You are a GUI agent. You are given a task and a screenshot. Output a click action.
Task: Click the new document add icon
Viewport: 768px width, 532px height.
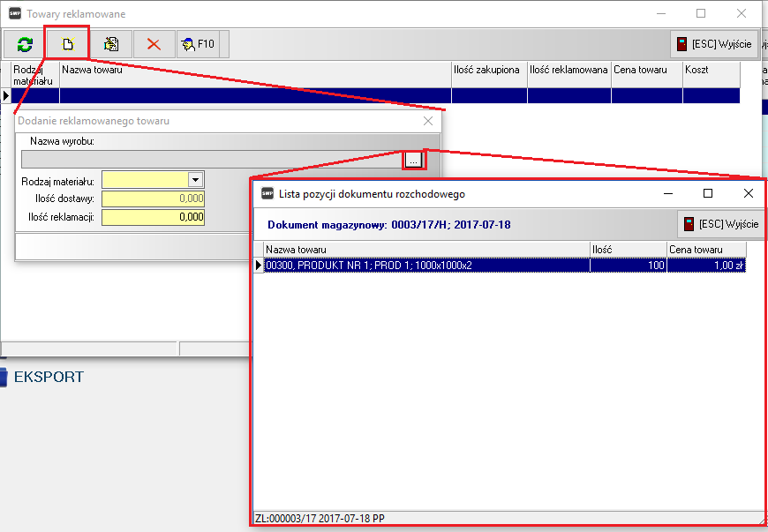click(67, 44)
